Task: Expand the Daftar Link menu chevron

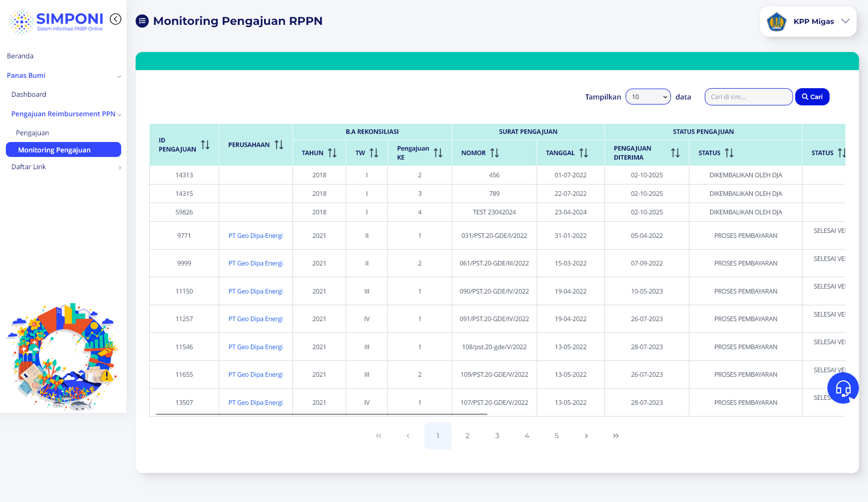Action: tap(120, 168)
